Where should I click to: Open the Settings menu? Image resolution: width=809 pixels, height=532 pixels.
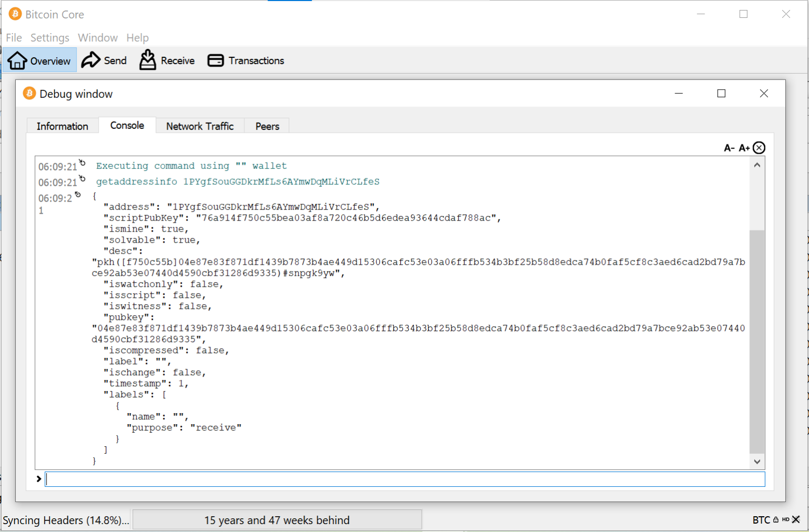(50, 37)
